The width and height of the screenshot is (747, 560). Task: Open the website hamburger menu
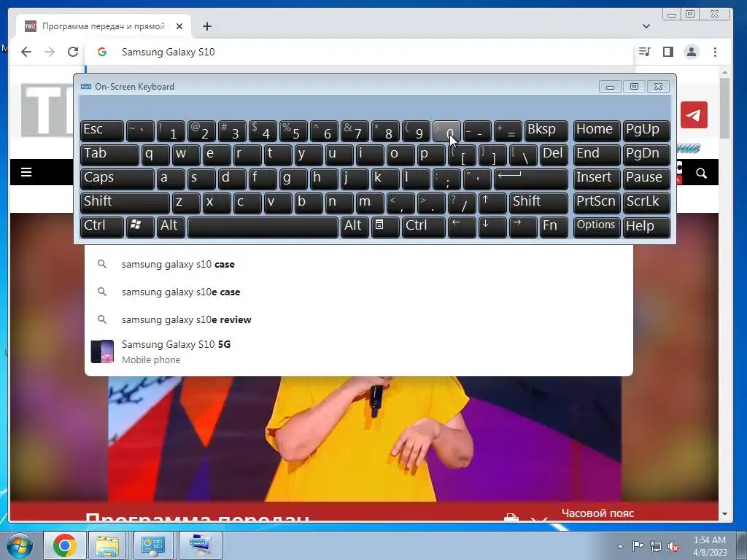[x=26, y=172]
